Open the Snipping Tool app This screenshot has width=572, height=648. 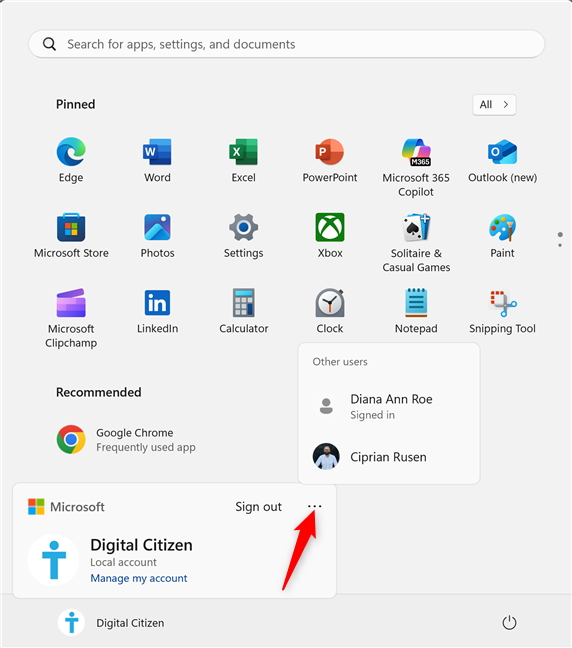point(502,311)
